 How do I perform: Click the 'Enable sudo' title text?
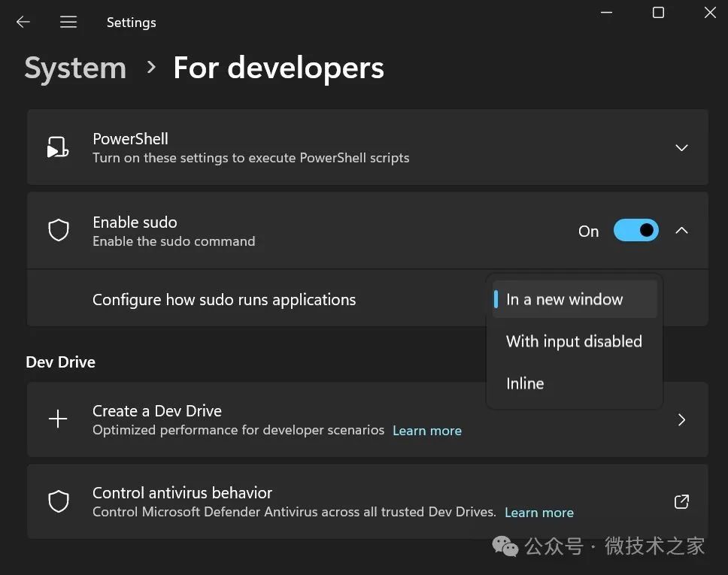point(135,222)
